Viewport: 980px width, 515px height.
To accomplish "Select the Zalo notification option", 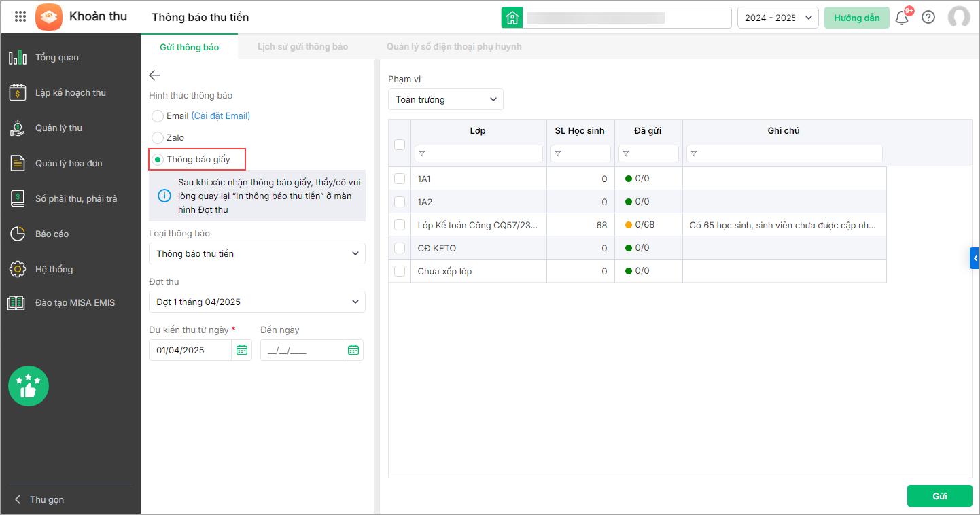I will tap(158, 137).
